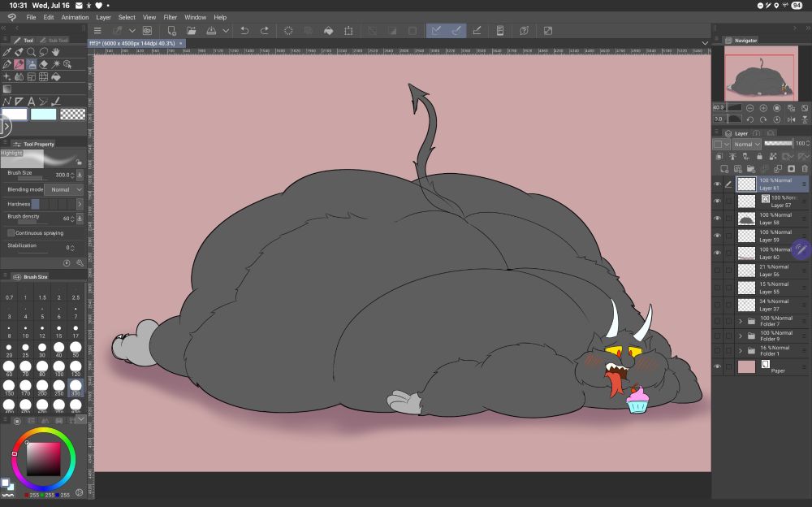Open the Blending mode Normal dropdown in Tool Property
Viewport: 812px width, 507px height.
[x=63, y=190]
